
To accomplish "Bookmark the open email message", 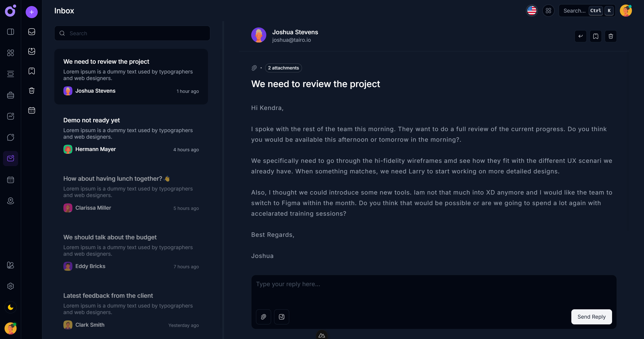I will 596,36.
